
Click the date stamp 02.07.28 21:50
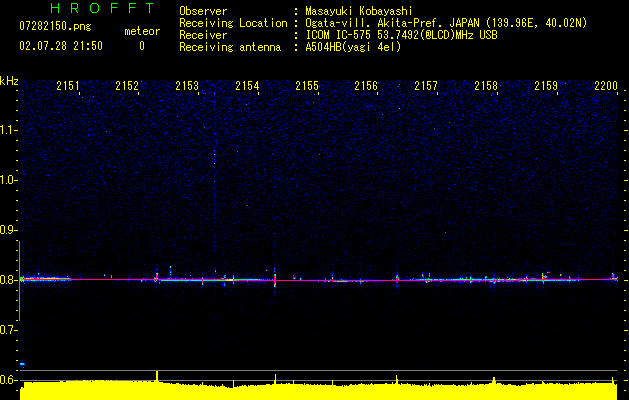(x=61, y=46)
